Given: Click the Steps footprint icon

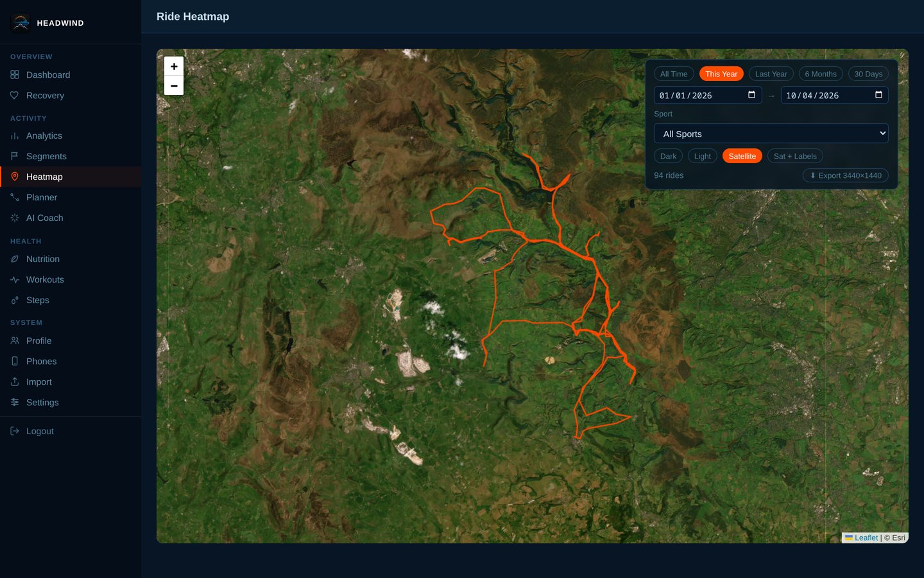Looking at the screenshot, I should pyautogui.click(x=15, y=301).
